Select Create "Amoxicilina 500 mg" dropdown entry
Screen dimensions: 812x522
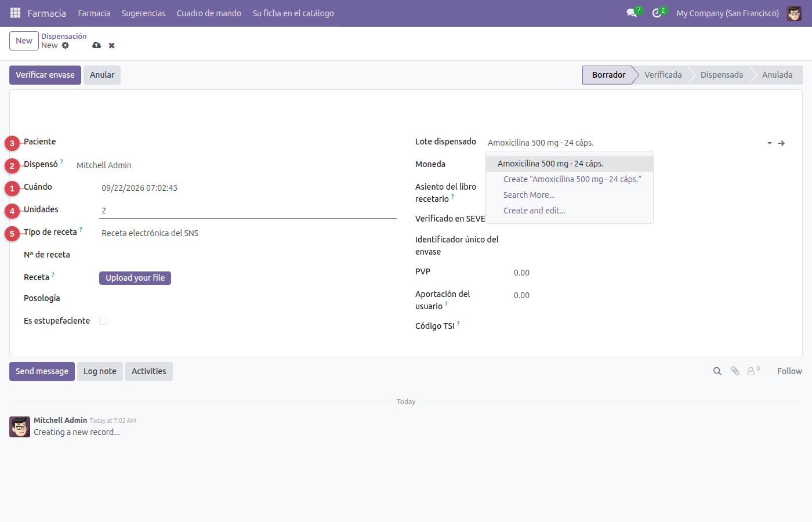coord(570,179)
